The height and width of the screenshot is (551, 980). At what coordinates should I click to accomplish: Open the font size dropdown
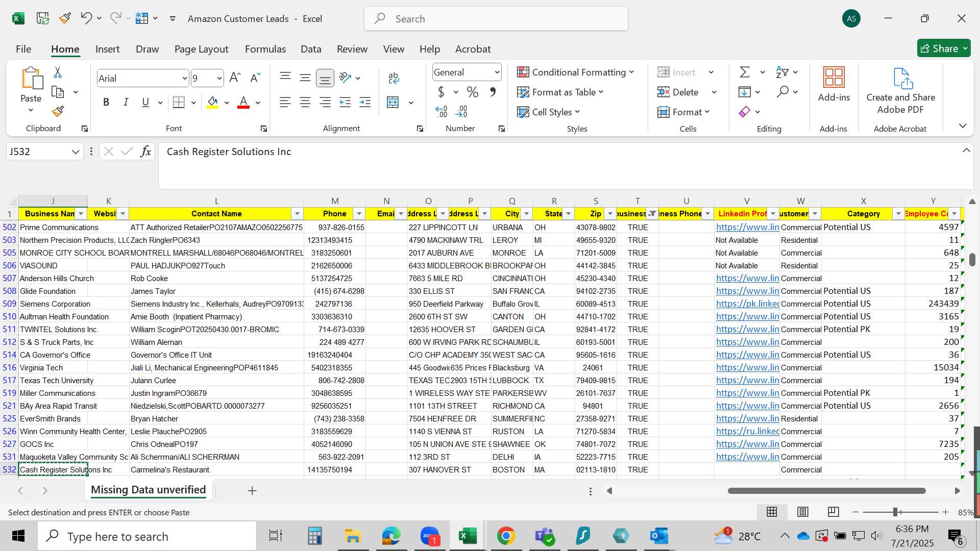219,78
